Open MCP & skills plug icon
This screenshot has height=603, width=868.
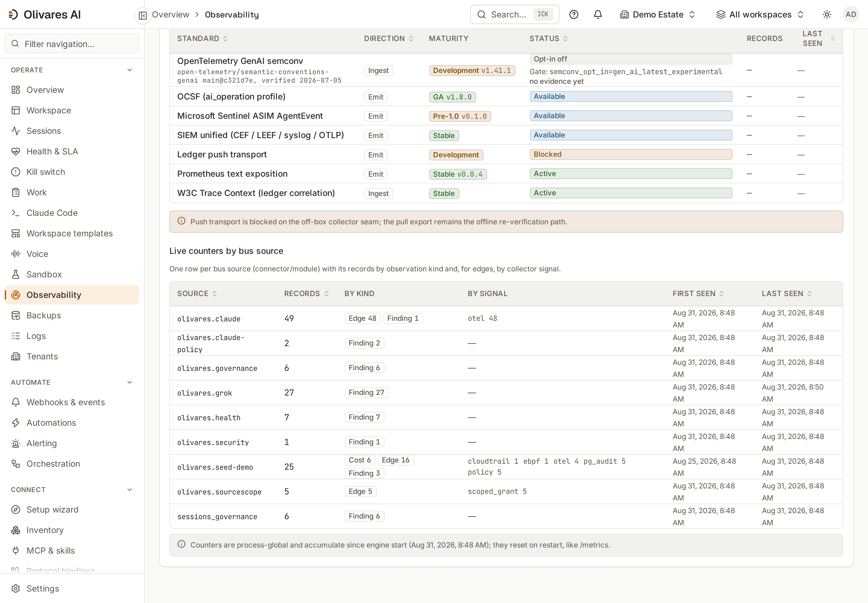pos(15,551)
